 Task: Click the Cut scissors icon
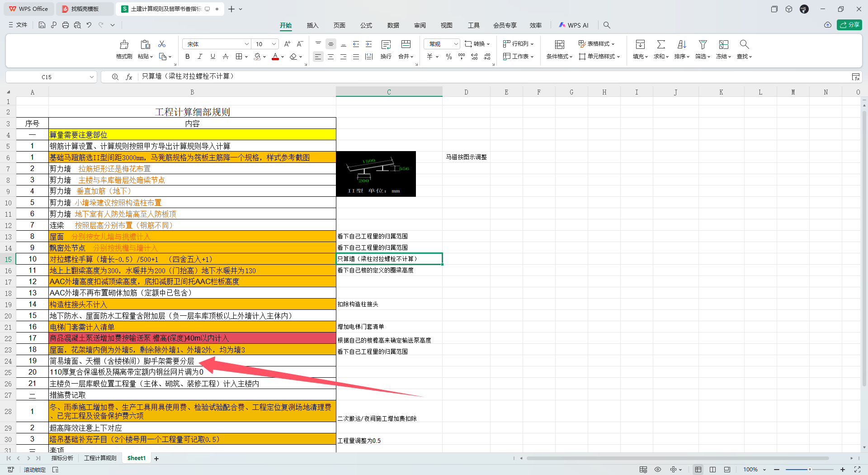point(162,44)
